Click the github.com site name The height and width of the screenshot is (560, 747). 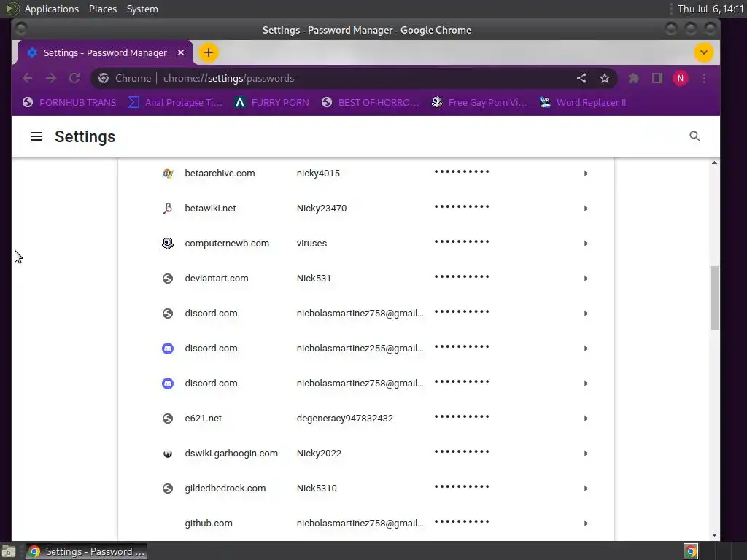tap(209, 524)
